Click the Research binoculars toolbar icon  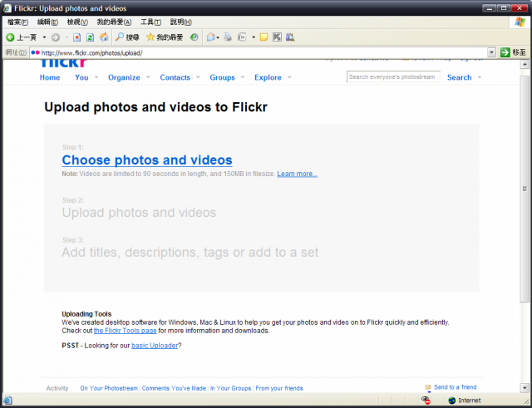click(x=290, y=37)
